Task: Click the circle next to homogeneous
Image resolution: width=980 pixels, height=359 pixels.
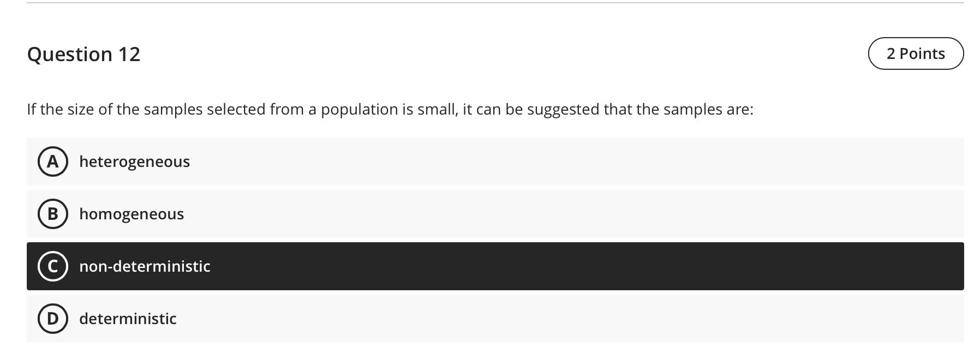Action: pyautogui.click(x=52, y=213)
